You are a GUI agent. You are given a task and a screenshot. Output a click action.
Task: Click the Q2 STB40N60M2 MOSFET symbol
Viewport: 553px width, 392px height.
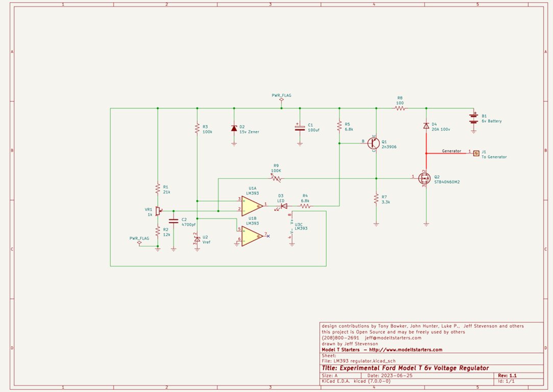[x=424, y=178]
